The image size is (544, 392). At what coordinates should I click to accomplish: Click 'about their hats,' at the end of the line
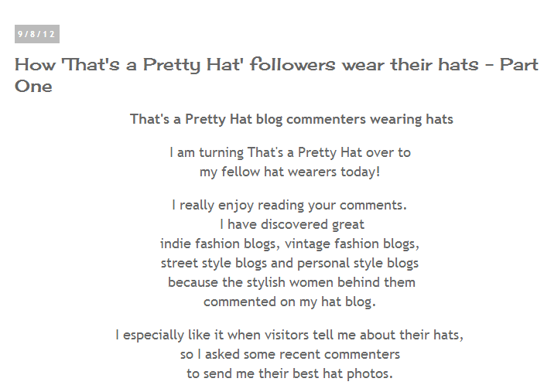point(412,335)
